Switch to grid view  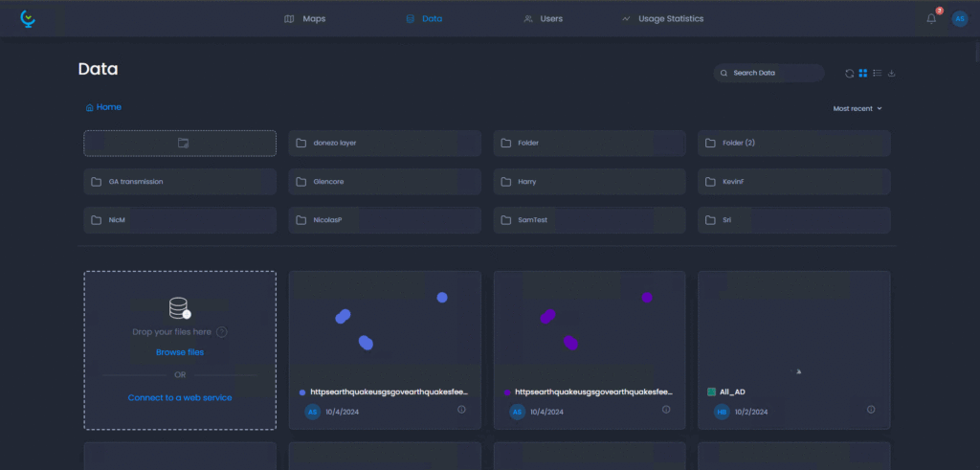tap(863, 73)
